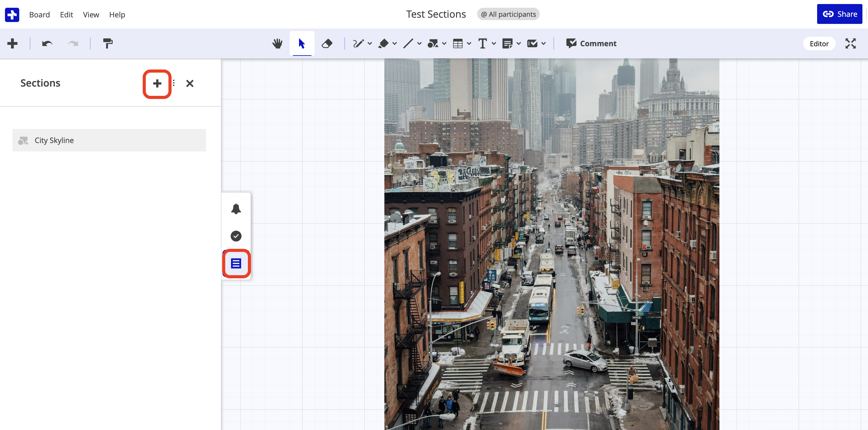Toggle the sections panel list icon
Screen dimensions: 868x430
tap(236, 263)
